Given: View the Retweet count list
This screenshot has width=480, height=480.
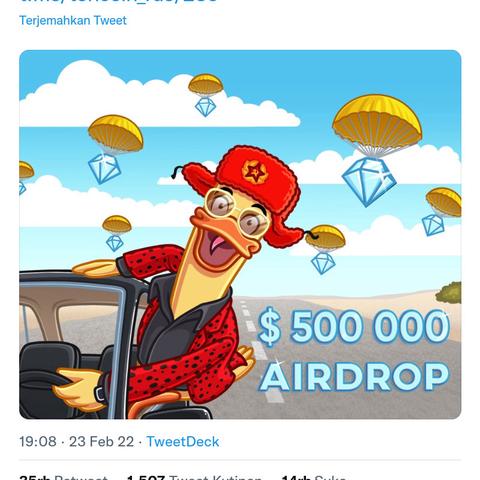Looking at the screenshot, I should point(63,477).
